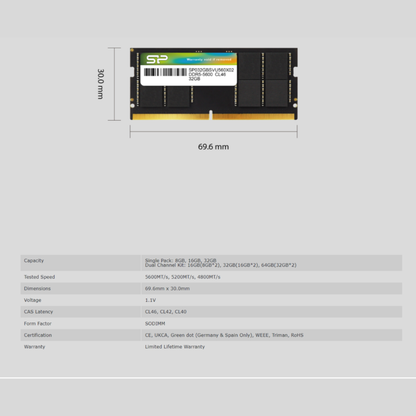Click the 'Voltage' row label
The width and height of the screenshot is (416, 416).
[32, 300]
